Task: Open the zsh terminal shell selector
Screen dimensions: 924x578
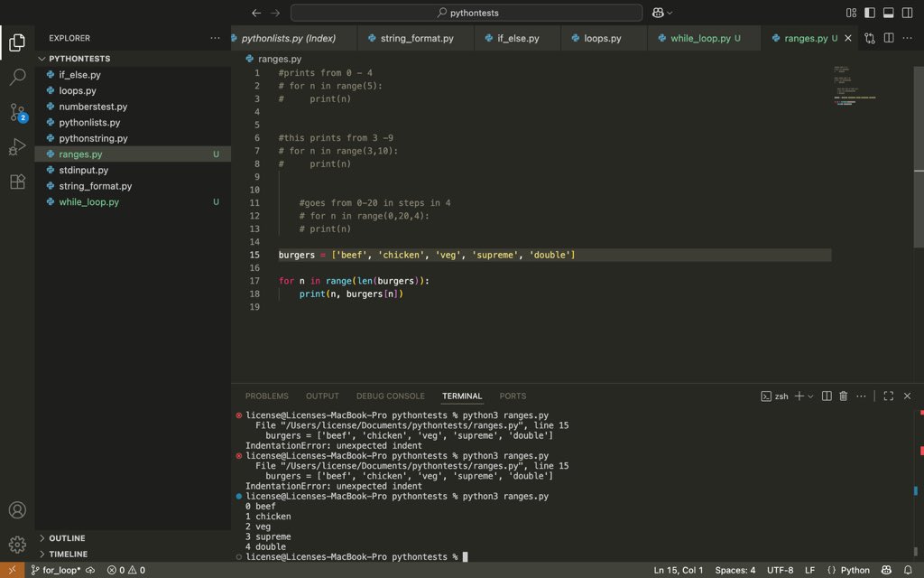Action: point(774,396)
